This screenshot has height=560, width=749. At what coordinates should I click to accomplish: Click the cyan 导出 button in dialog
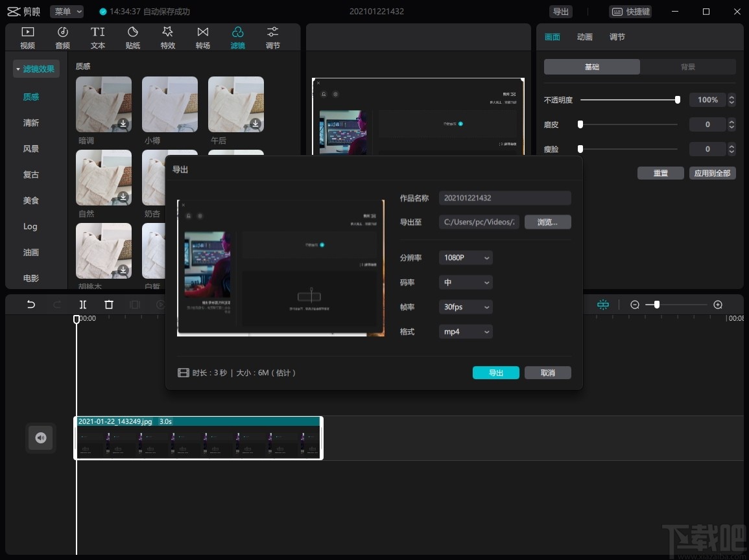tap(496, 373)
